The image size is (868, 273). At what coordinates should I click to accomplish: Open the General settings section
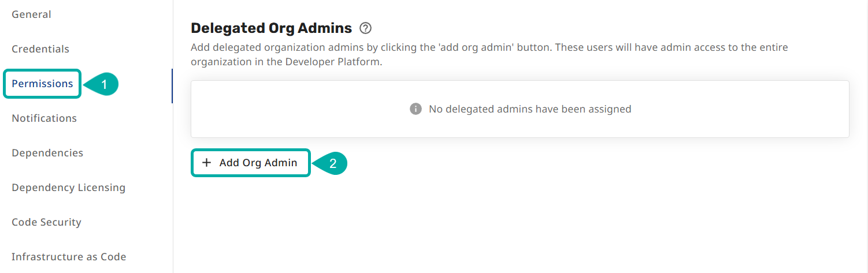click(x=31, y=14)
